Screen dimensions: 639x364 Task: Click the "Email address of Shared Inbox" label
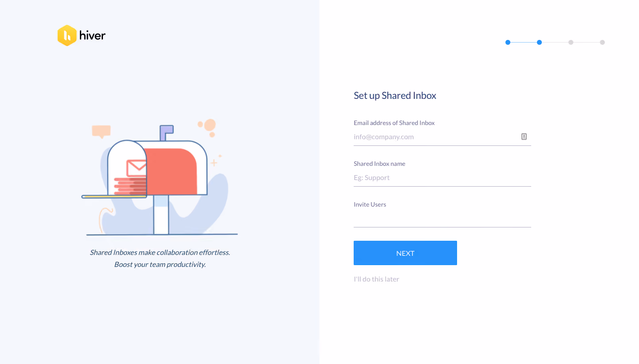[x=394, y=123]
